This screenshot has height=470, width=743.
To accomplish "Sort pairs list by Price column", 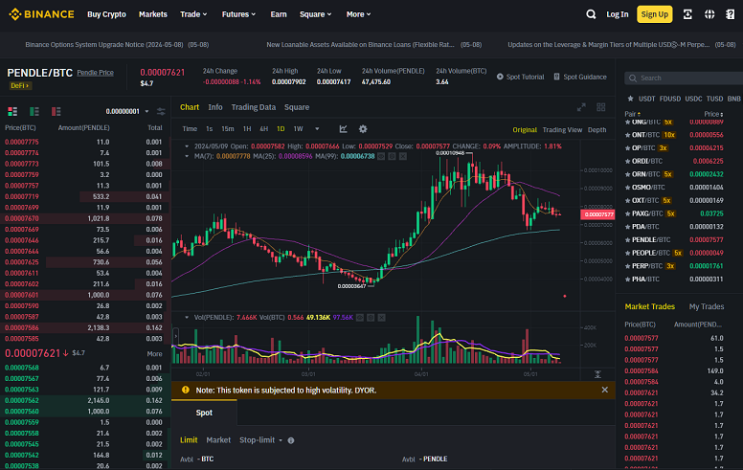I will pyautogui.click(x=713, y=114).
